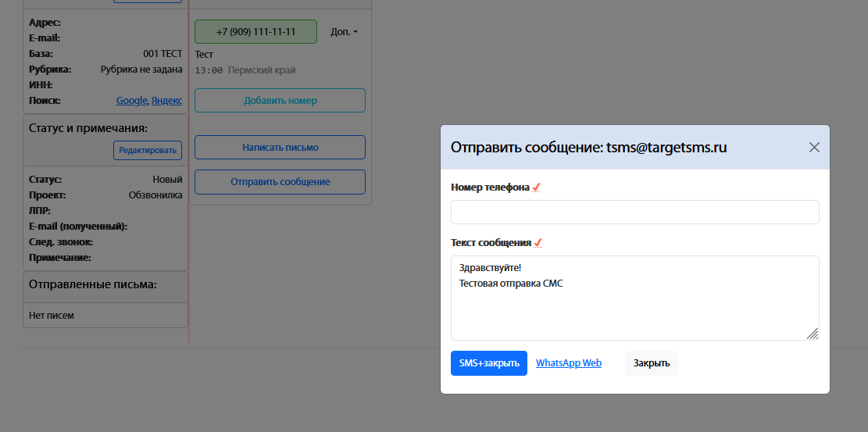The height and width of the screenshot is (432, 868).
Task: Click the E-mail (полученный) label
Action: pyautogui.click(x=78, y=227)
